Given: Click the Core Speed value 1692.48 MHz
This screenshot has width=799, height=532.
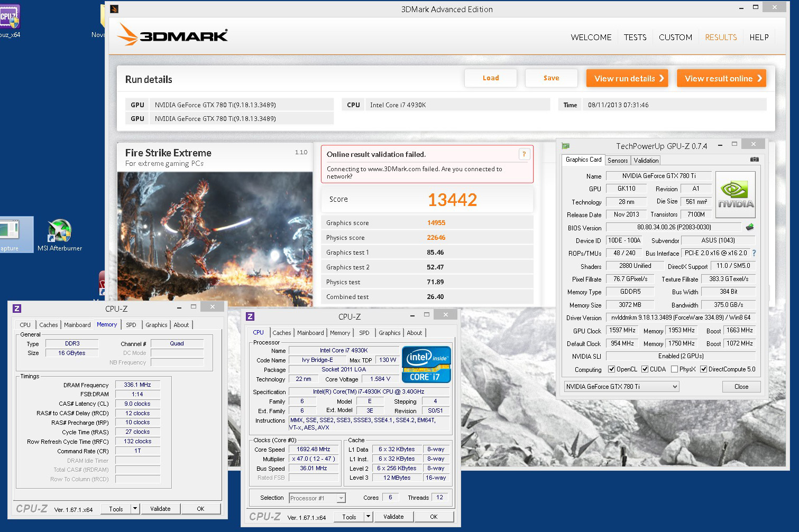Looking at the screenshot, I should pyautogui.click(x=313, y=449).
